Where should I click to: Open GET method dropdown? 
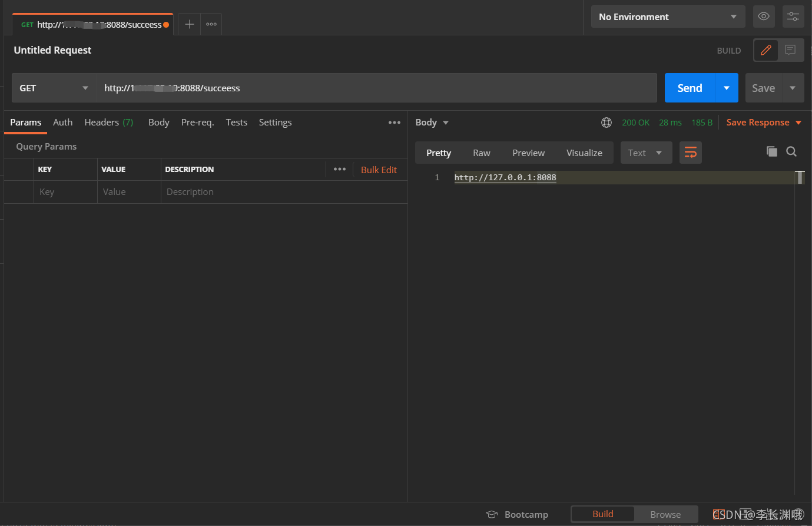54,88
